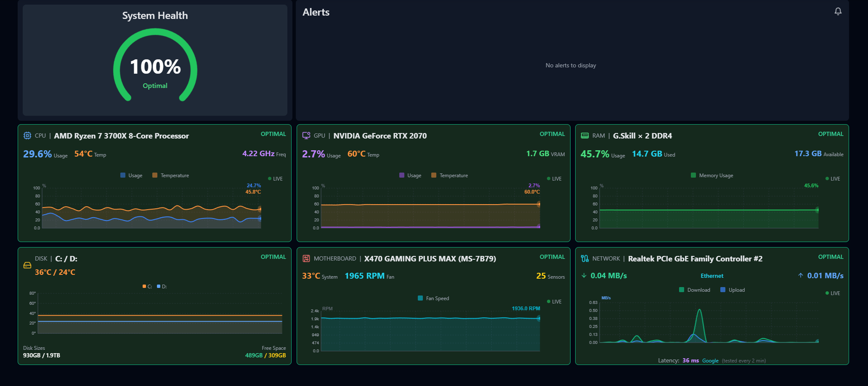Hide the D: series on the Disk chart
868x386 pixels.
163,286
